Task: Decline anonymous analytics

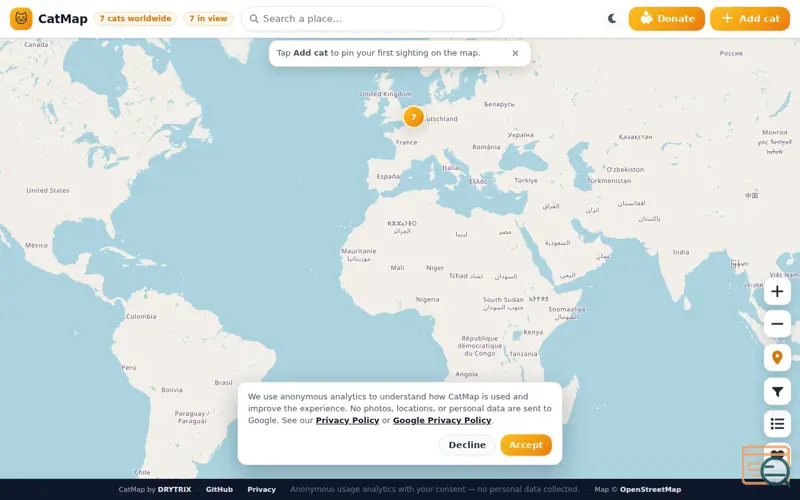Action: click(x=467, y=445)
